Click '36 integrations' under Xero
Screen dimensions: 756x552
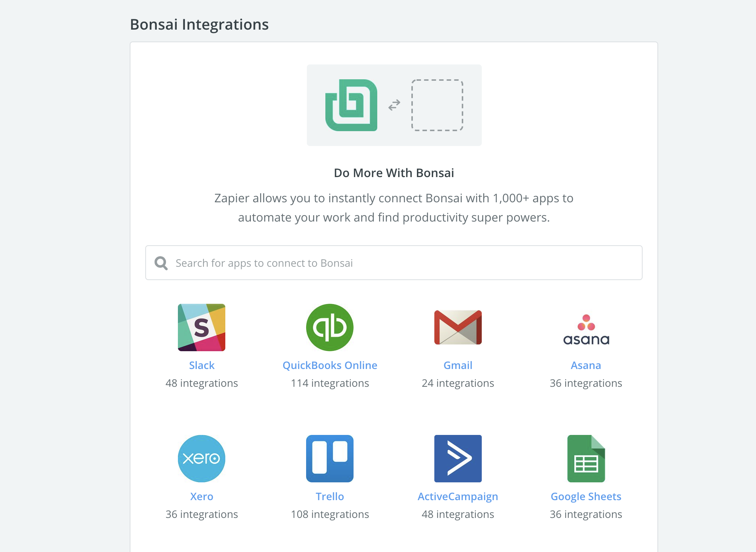(202, 514)
